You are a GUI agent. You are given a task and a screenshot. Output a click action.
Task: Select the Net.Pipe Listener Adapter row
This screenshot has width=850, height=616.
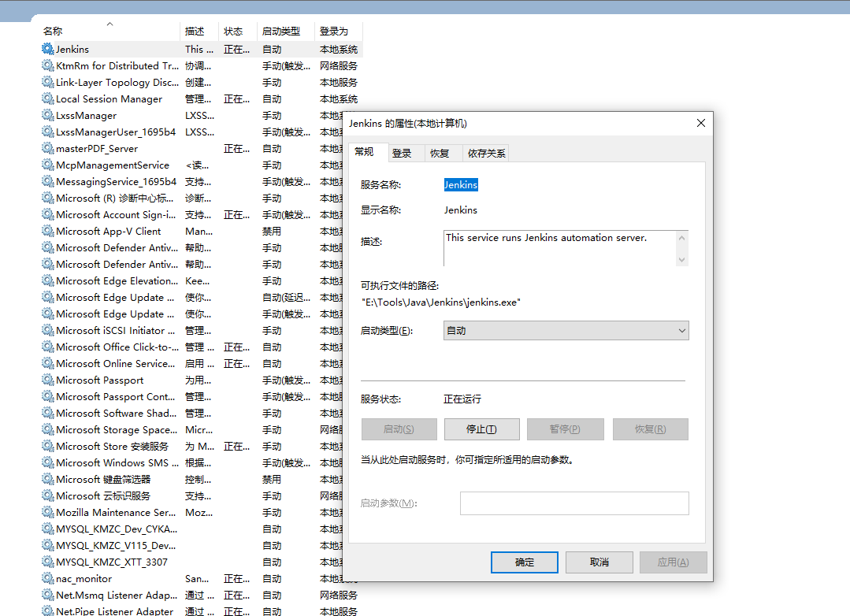[x=201, y=611]
